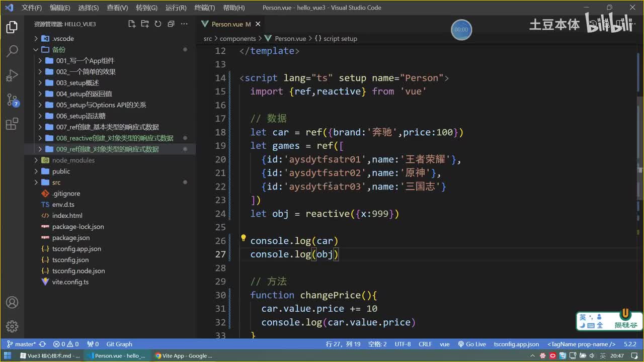
Task: Collapse all folders in explorer
Action: click(x=171, y=24)
